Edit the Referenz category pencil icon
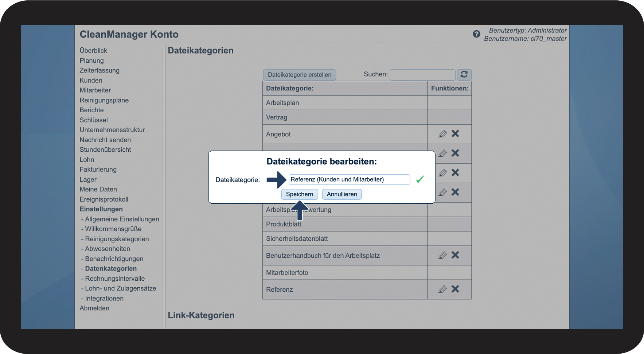Image resolution: width=644 pixels, height=354 pixels. [x=442, y=289]
